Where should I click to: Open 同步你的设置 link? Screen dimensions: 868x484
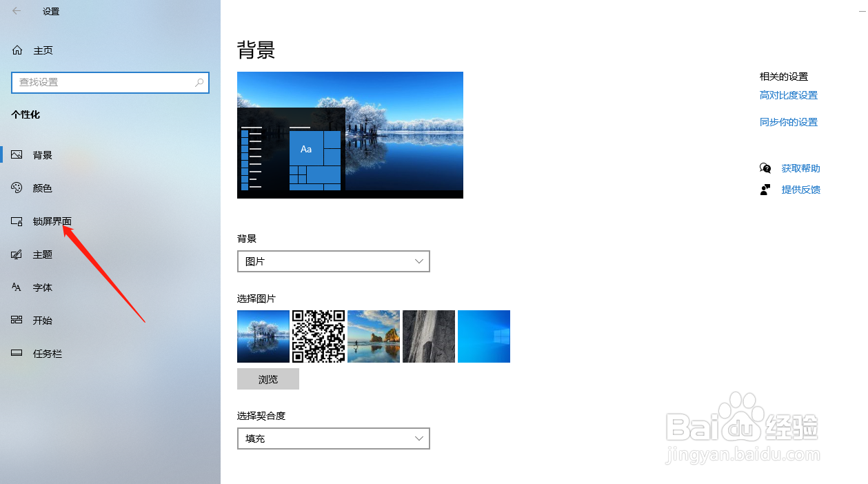tap(789, 122)
